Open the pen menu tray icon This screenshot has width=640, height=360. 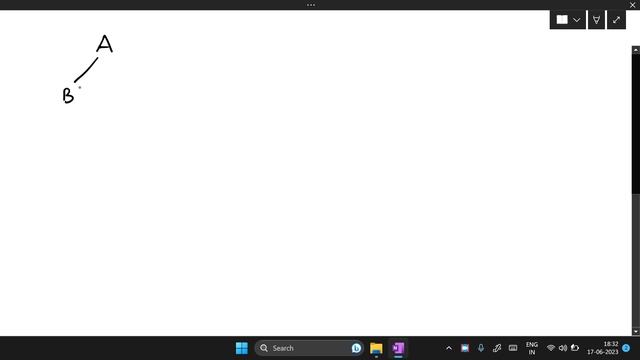click(x=497, y=348)
